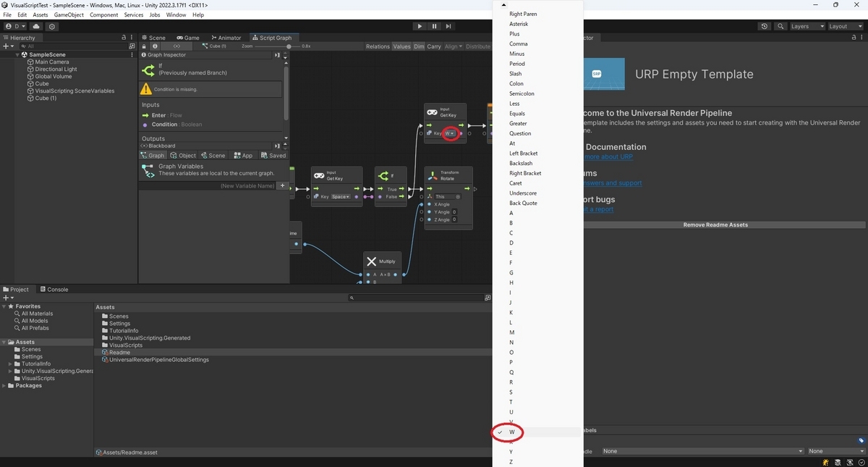
Task: Open version control settings icon
Action: (52, 26)
